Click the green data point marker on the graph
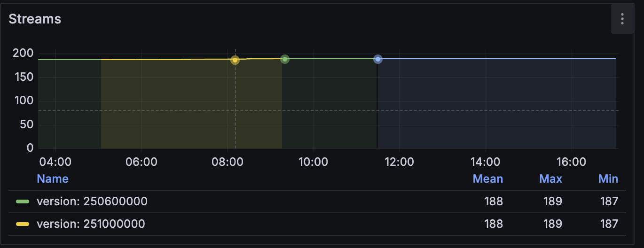644x248 pixels. [284, 59]
